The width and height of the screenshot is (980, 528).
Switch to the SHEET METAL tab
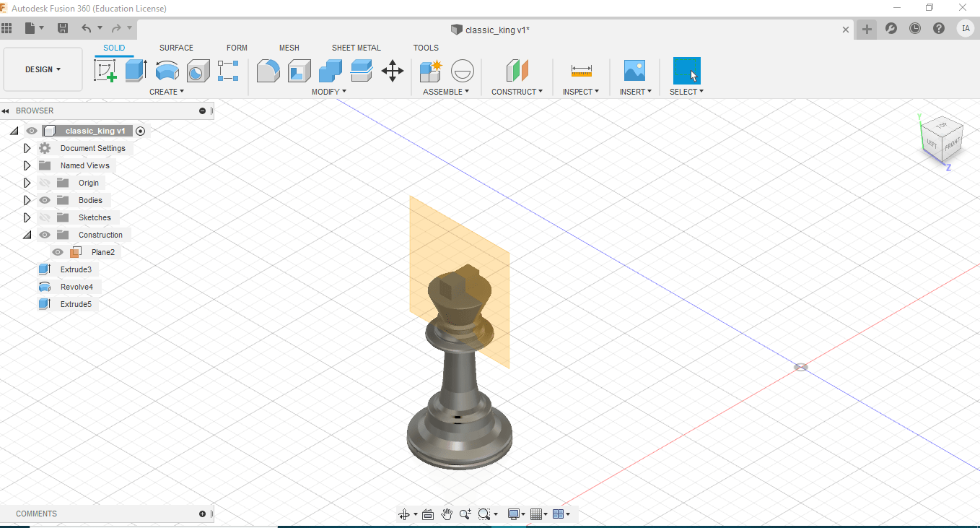tap(356, 48)
